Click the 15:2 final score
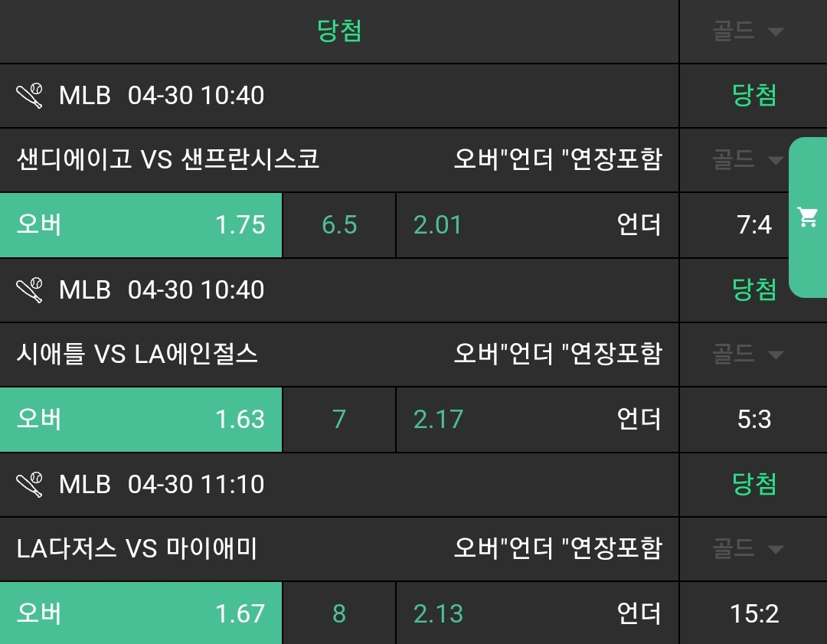 (754, 613)
